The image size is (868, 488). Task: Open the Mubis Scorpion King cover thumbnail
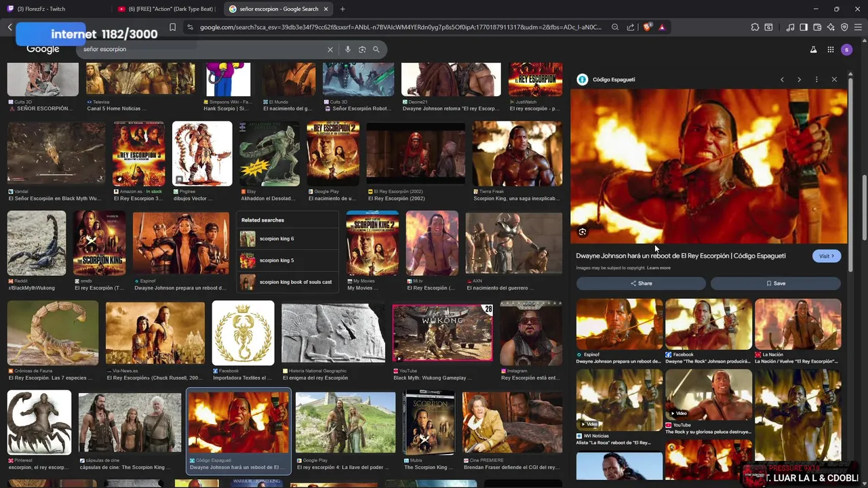click(x=429, y=422)
